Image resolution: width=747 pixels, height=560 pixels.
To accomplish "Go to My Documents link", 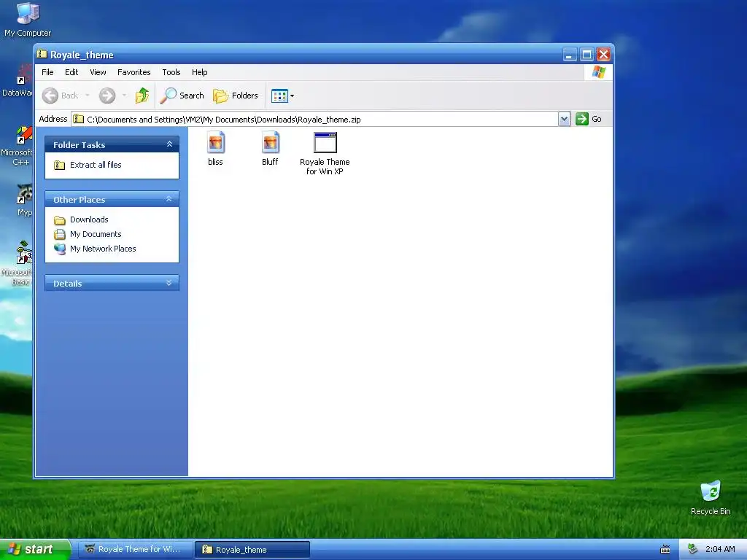I will click(96, 234).
